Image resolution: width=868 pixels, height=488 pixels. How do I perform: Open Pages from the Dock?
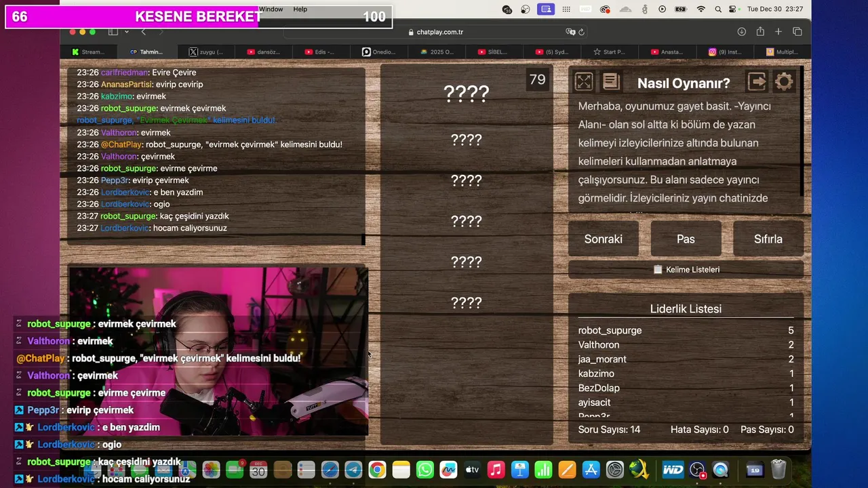click(x=568, y=470)
